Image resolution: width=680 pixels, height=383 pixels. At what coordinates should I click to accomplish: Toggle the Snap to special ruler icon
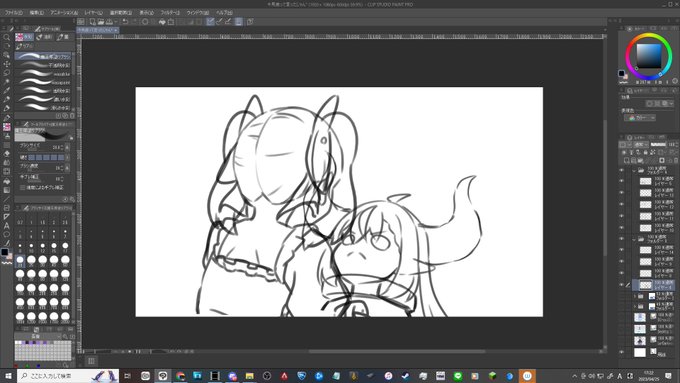tap(219, 22)
